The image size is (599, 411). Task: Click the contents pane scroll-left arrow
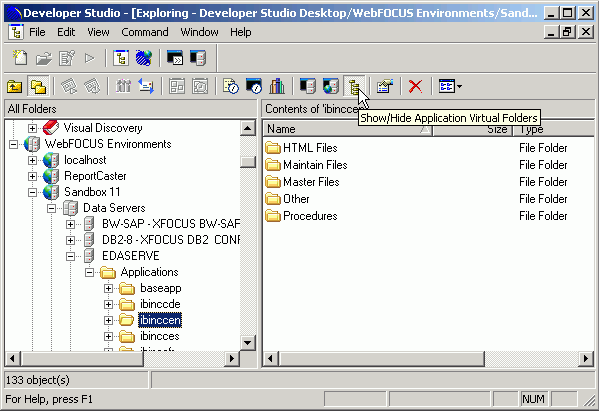click(x=271, y=358)
